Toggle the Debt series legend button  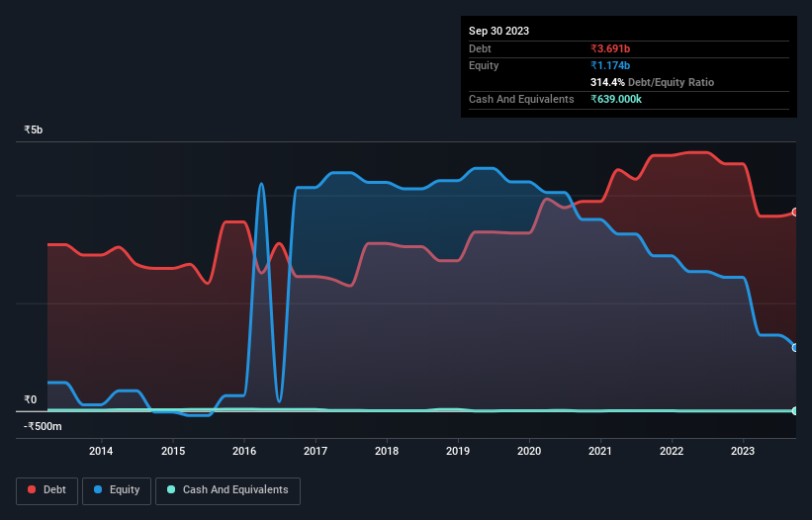pyautogui.click(x=47, y=490)
